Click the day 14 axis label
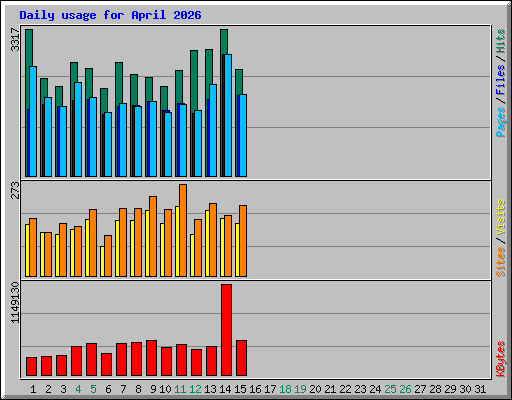 [x=225, y=389]
